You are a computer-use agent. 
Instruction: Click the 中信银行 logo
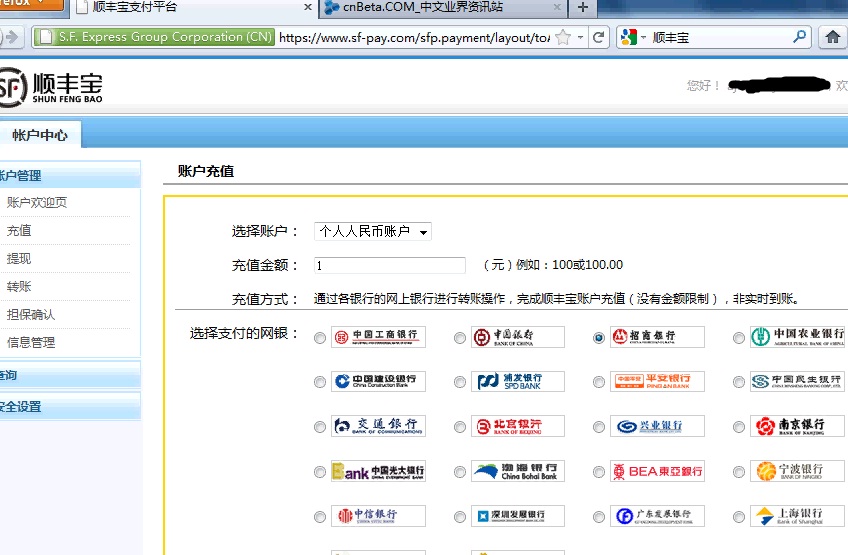coord(378,516)
